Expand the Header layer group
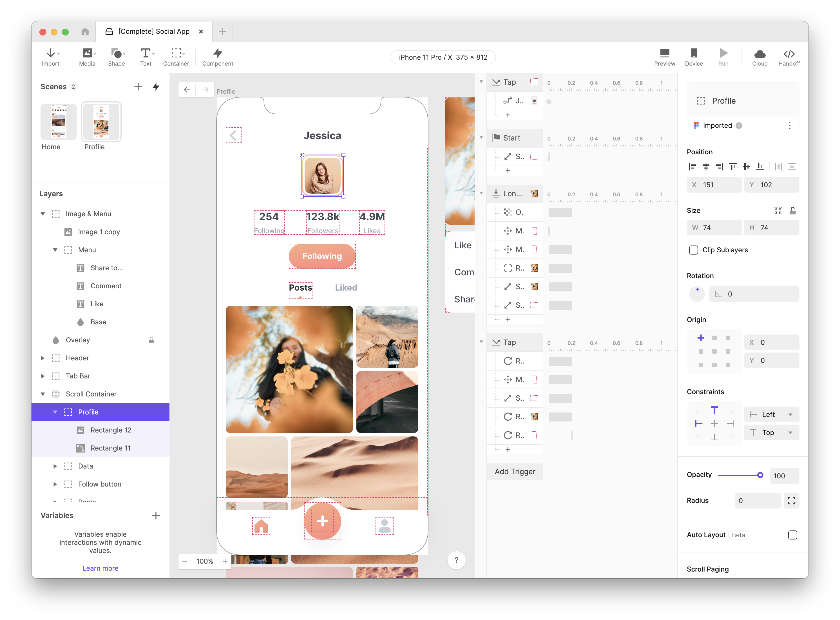This screenshot has height=620, width=840. [43, 358]
